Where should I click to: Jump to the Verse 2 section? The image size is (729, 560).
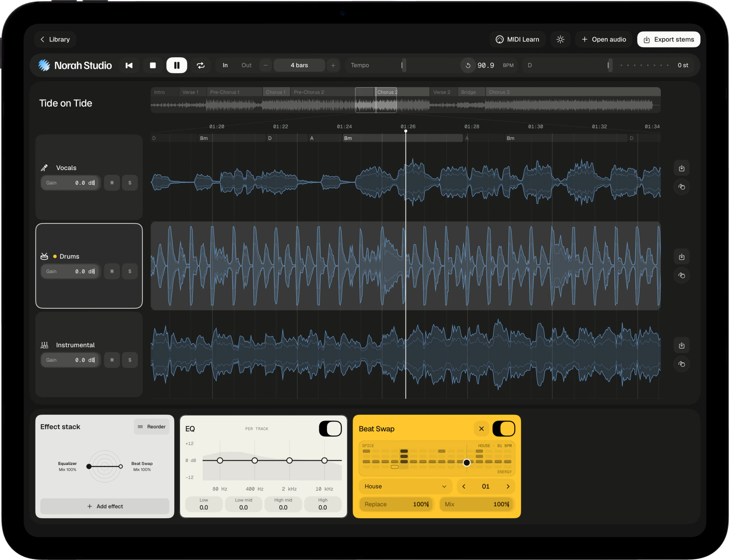[x=444, y=92]
